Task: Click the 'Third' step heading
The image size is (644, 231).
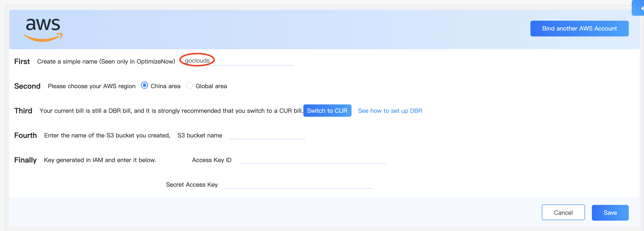Action: coord(23,111)
